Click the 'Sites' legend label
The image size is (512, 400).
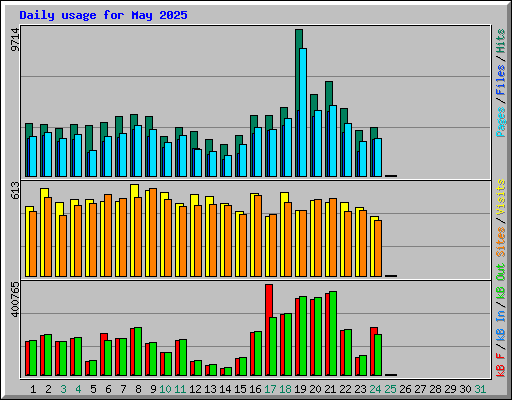tap(501, 242)
